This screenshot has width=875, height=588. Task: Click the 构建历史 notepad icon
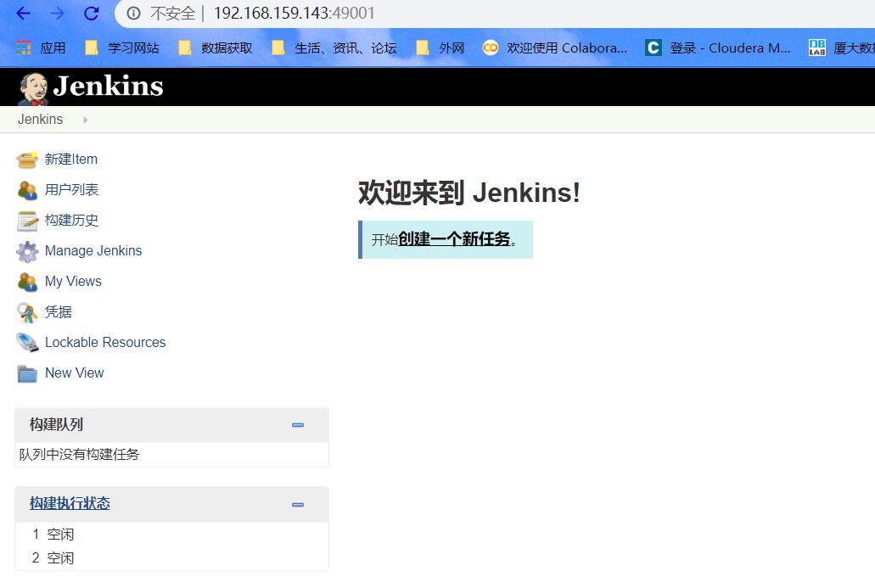click(27, 221)
